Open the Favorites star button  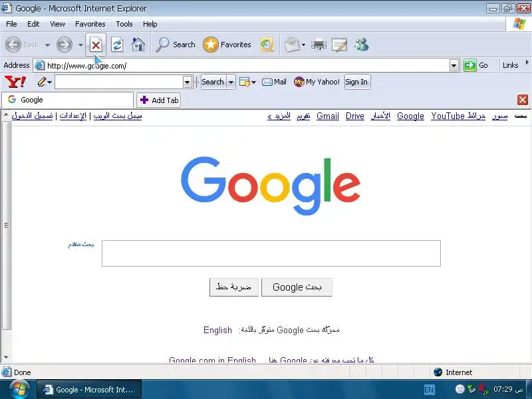(x=227, y=45)
